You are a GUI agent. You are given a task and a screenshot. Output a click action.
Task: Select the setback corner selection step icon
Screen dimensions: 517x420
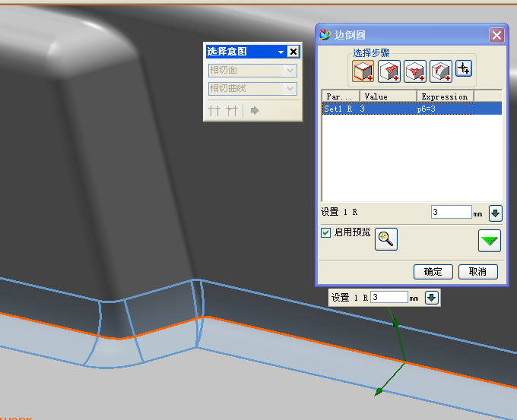click(415, 71)
